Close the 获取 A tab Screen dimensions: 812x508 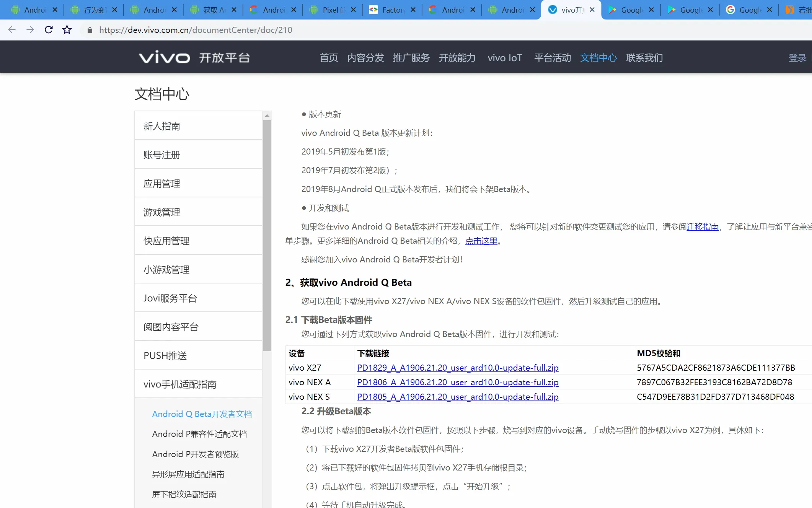[234, 10]
